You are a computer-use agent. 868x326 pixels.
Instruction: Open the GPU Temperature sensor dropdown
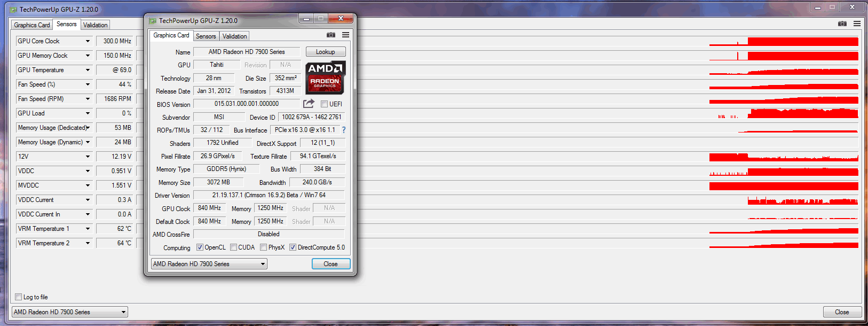[88, 70]
